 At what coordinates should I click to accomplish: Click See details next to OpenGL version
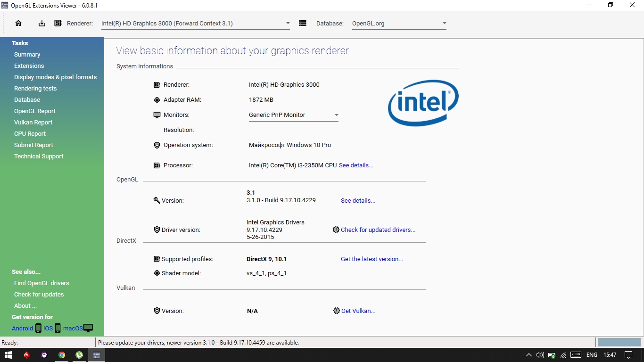click(x=358, y=201)
